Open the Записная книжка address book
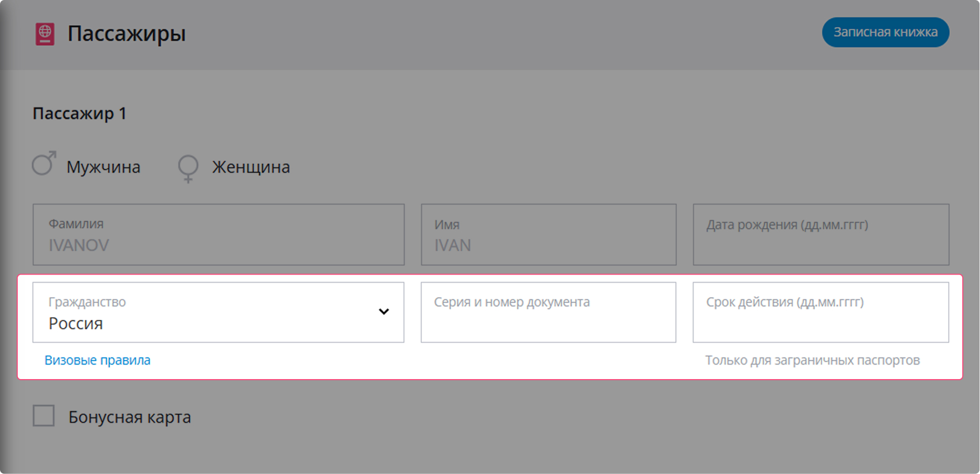The height and width of the screenshot is (474, 980). (x=885, y=32)
